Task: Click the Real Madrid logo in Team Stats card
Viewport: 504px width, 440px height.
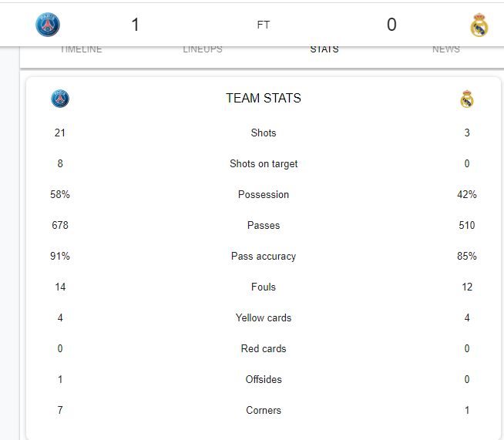Action: click(x=467, y=99)
